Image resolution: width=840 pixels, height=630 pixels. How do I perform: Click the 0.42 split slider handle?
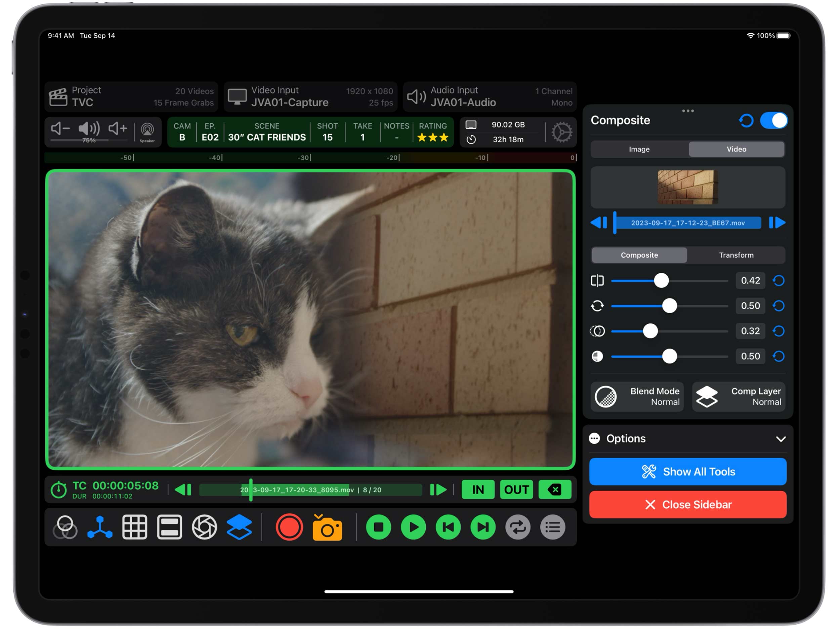[661, 280]
